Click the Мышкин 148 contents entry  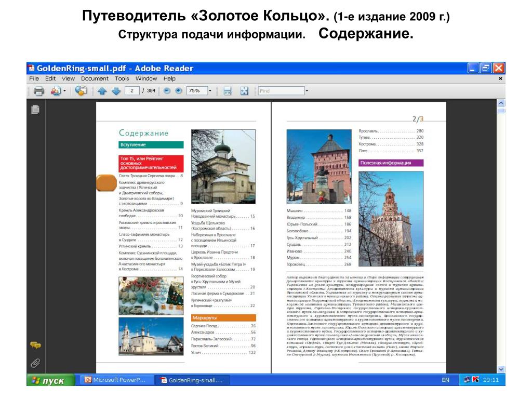(x=319, y=211)
